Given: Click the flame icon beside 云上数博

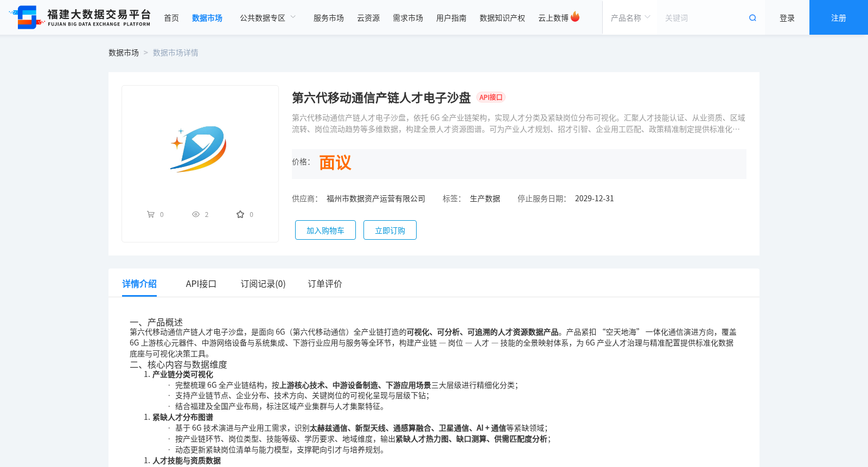Looking at the screenshot, I should tap(575, 17).
